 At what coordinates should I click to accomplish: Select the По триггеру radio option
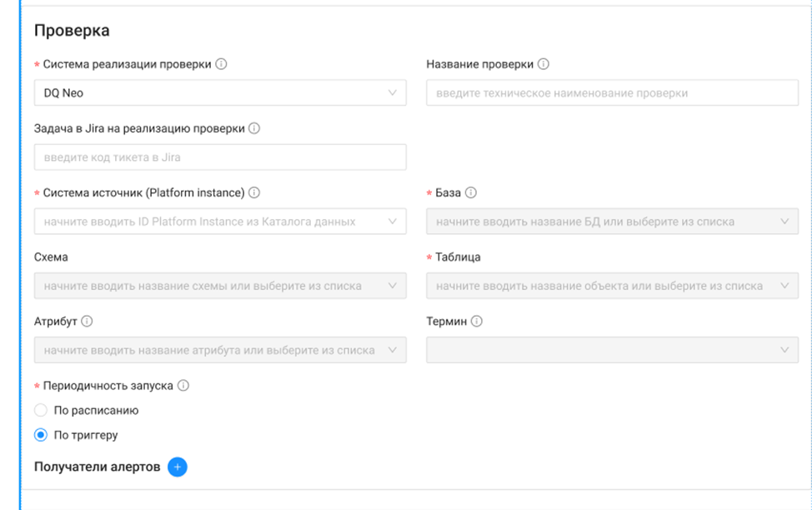tap(41, 435)
